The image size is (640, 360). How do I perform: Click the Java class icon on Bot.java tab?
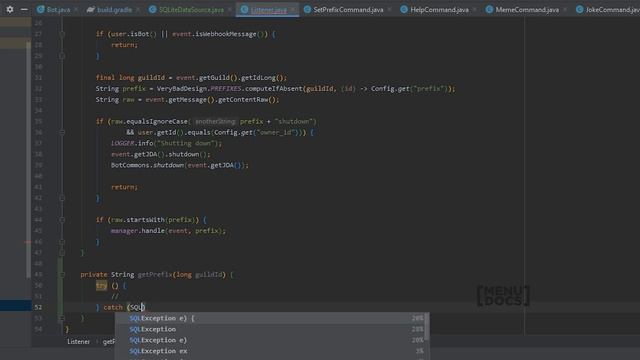[x=40, y=9]
